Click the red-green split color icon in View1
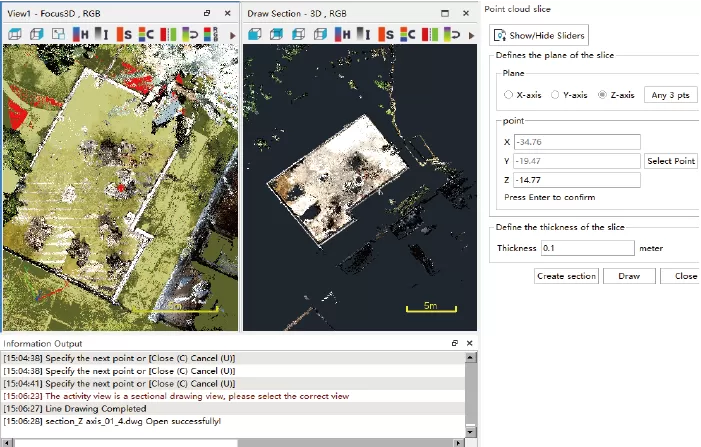This screenshot has height=447, width=701. (x=168, y=34)
